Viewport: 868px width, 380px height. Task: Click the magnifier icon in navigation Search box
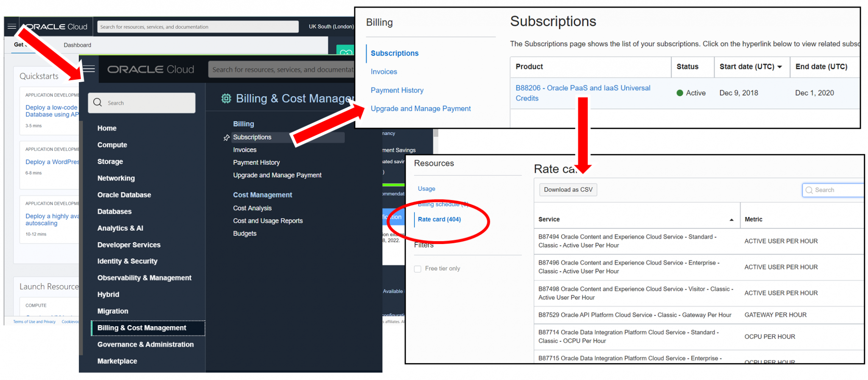point(98,103)
